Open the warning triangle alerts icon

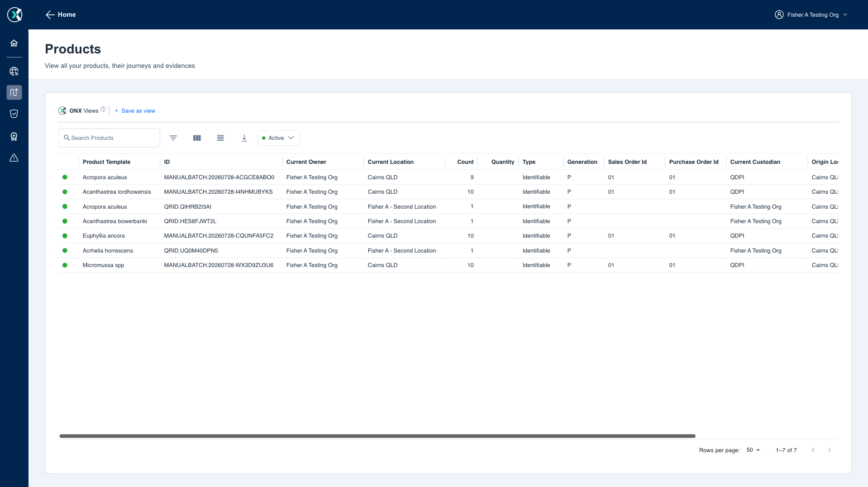coord(14,158)
